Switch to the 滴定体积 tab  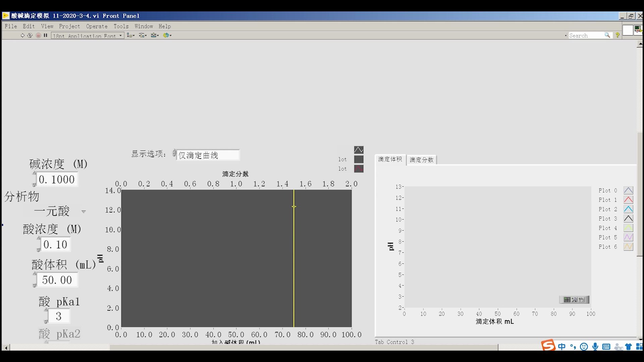[x=390, y=159]
